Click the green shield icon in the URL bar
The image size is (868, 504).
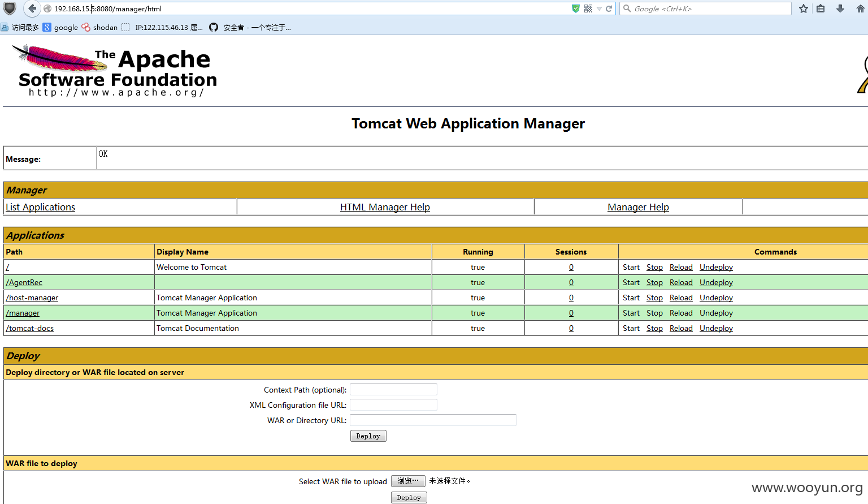tap(576, 8)
